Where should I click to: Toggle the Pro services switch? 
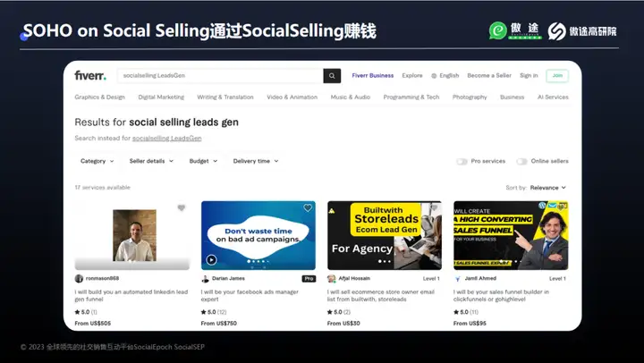(x=462, y=161)
